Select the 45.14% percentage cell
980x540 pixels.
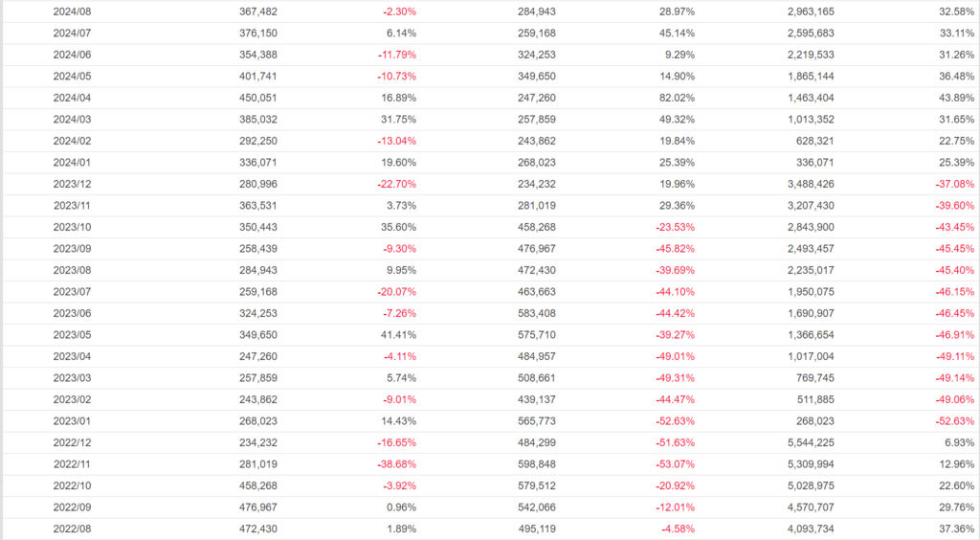tap(677, 33)
